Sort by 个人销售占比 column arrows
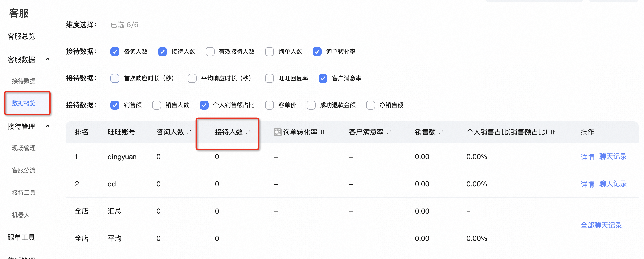The image size is (644, 259). coord(553,132)
